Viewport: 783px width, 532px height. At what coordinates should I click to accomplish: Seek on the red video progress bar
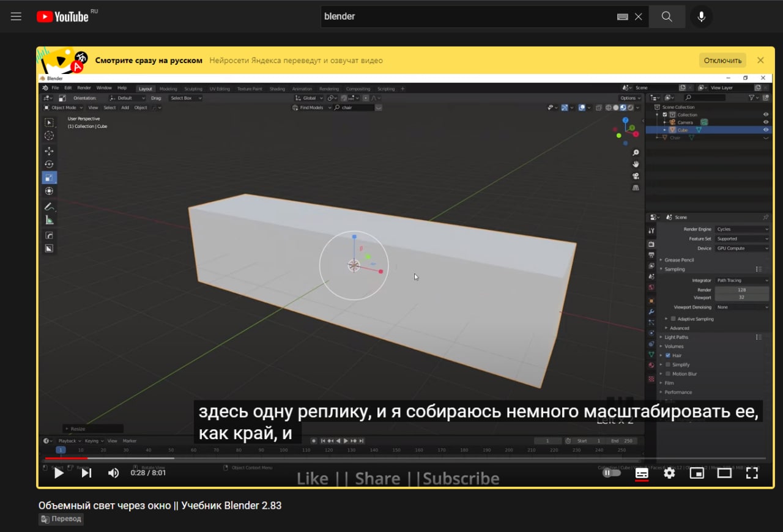click(x=66, y=458)
